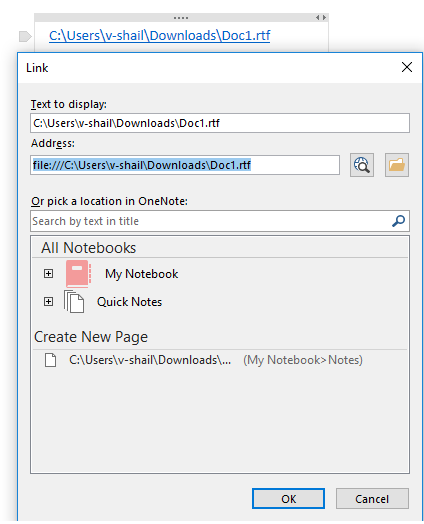Open the Doc1.rtf hyperlink in the note
Screen dimensions: 424x524
click(x=159, y=36)
